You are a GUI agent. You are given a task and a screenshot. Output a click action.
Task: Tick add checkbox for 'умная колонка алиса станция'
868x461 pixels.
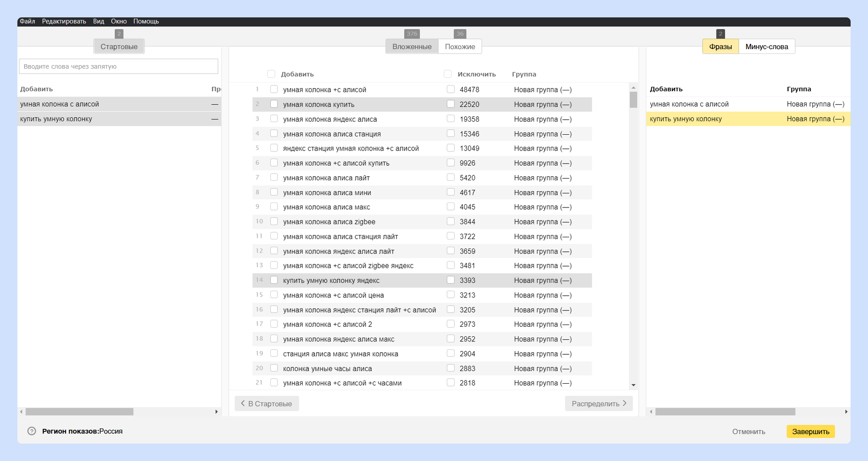pos(274,133)
